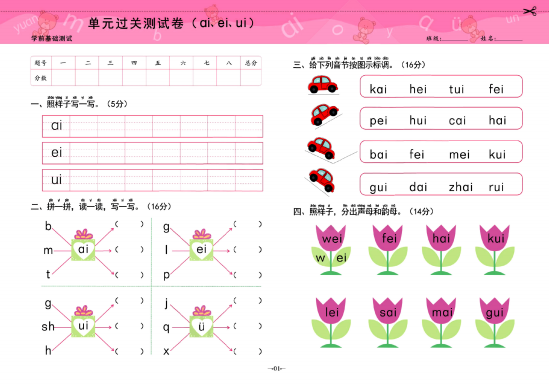
Task: Click the car next to bai
Action: point(321,148)
